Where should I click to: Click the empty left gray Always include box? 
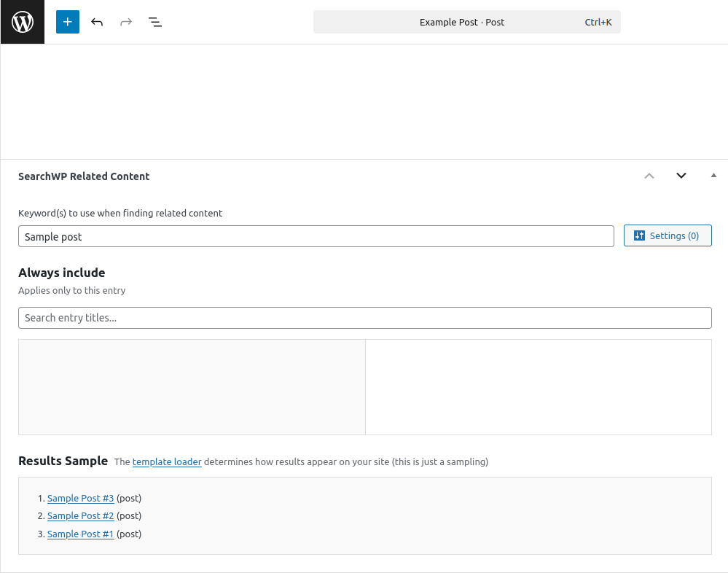click(x=192, y=387)
